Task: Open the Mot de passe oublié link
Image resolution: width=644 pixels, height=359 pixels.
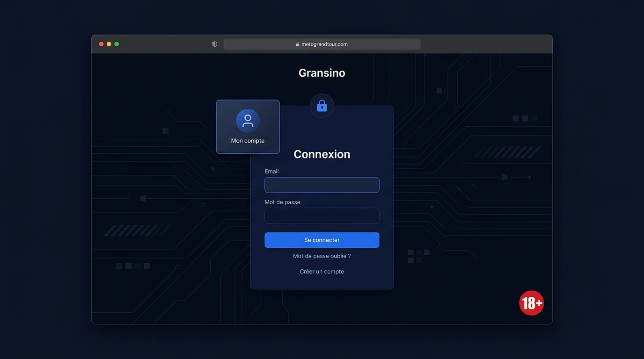Action: [x=322, y=256]
